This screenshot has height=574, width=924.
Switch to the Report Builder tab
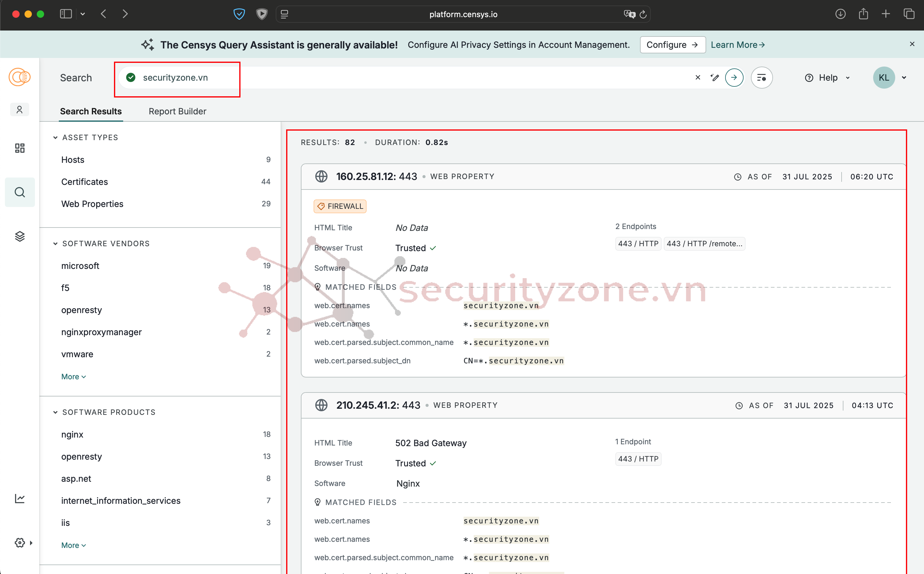pos(177,111)
